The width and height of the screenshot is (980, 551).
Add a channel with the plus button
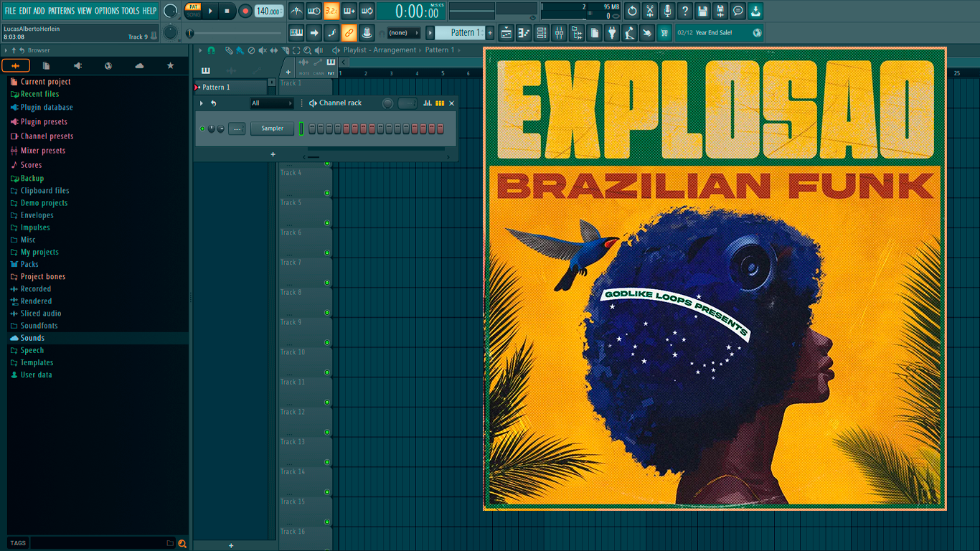coord(273,154)
